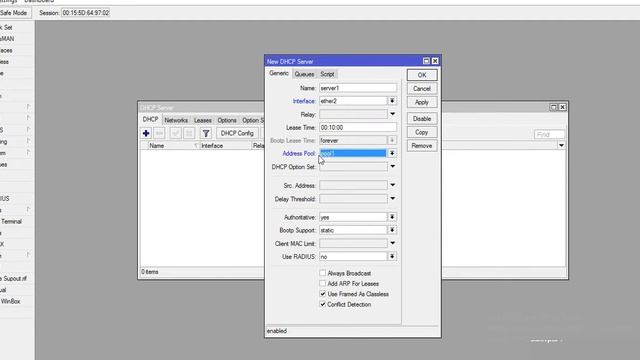Open Terminal from the sidebar menu
The height and width of the screenshot is (360, 640).
point(11,222)
